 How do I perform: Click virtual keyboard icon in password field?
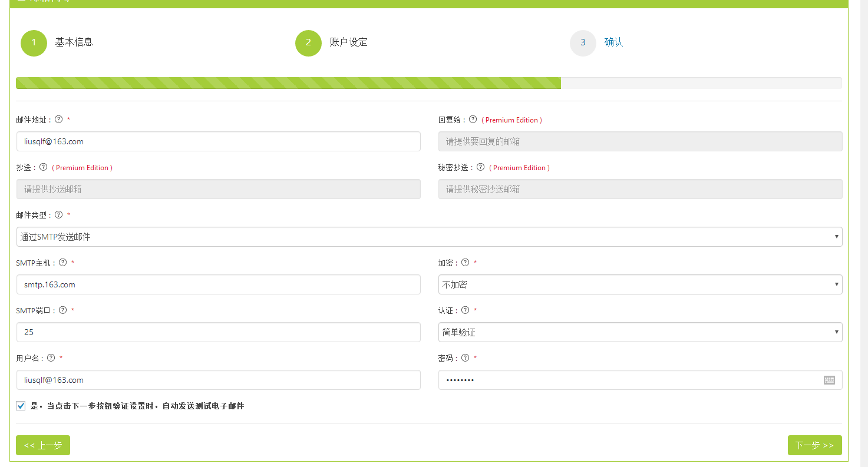tap(829, 380)
